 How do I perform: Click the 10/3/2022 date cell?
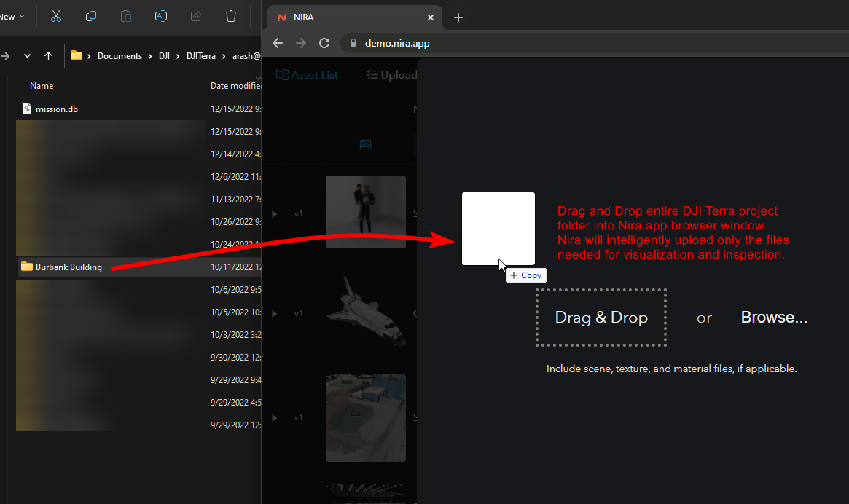[x=235, y=334]
